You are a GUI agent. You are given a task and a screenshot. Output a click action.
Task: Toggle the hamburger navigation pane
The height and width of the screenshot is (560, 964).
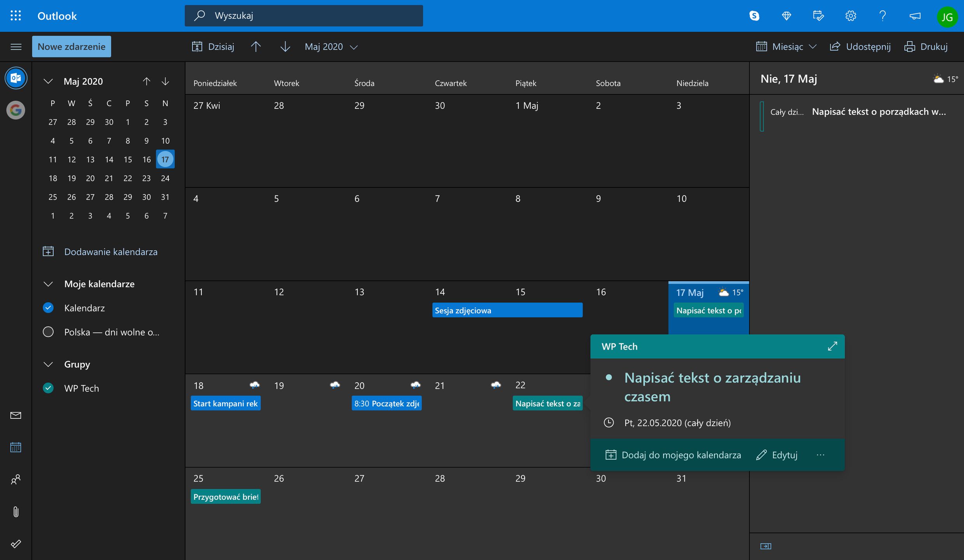(16, 47)
